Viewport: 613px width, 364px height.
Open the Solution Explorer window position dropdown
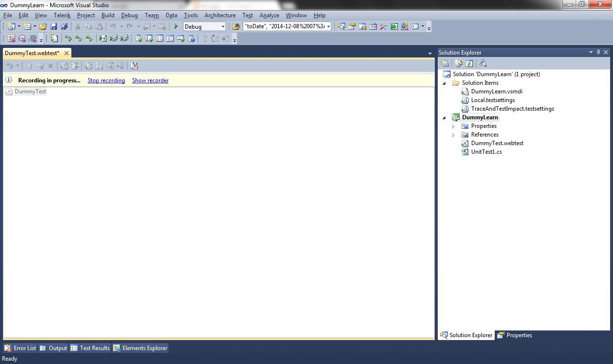[590, 52]
